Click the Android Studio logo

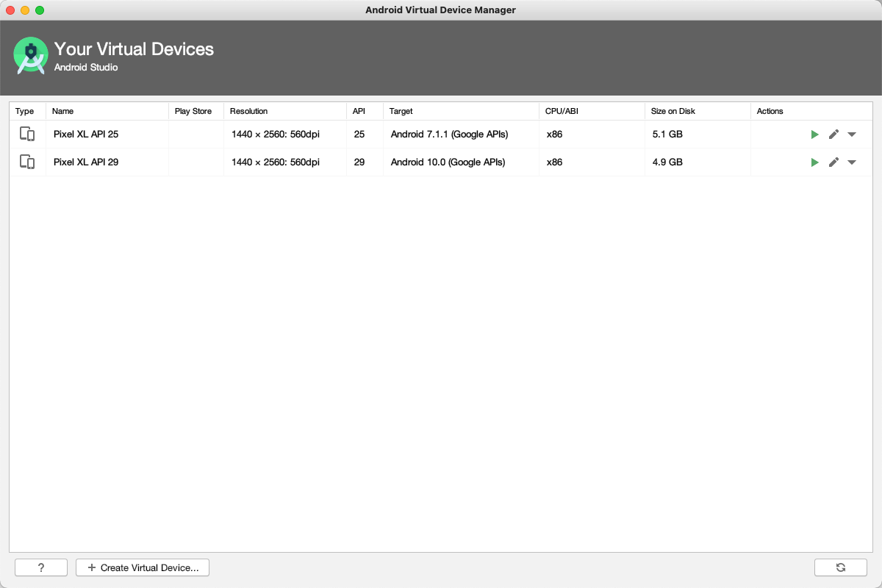[31, 56]
